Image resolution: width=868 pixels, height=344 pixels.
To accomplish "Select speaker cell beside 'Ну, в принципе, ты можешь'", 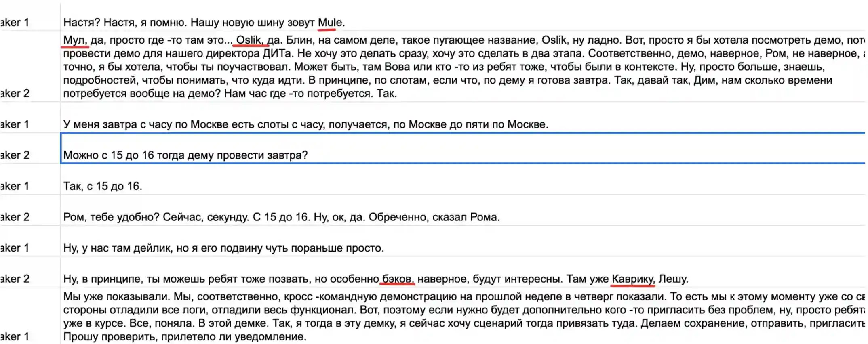I will pos(30,272).
